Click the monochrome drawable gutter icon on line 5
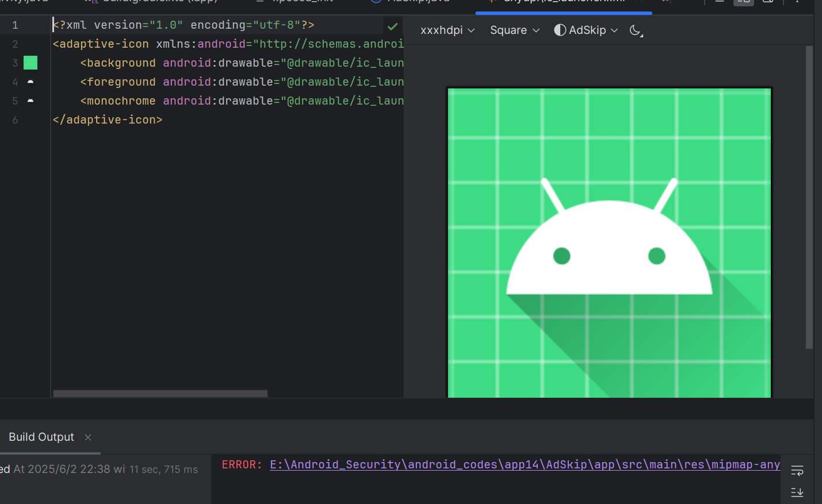 tap(30, 101)
